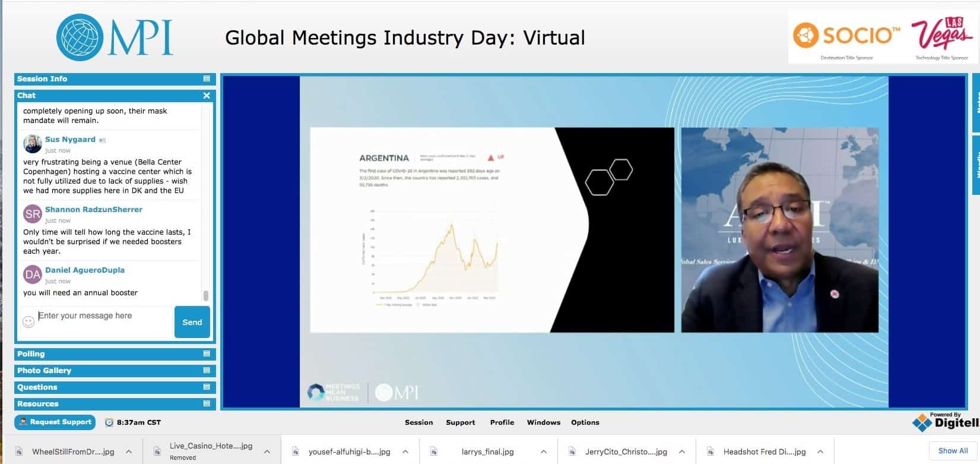Click the WheelStillFromDr jpg file icon
Image resolution: width=980 pixels, height=464 pixels.
click(19, 452)
